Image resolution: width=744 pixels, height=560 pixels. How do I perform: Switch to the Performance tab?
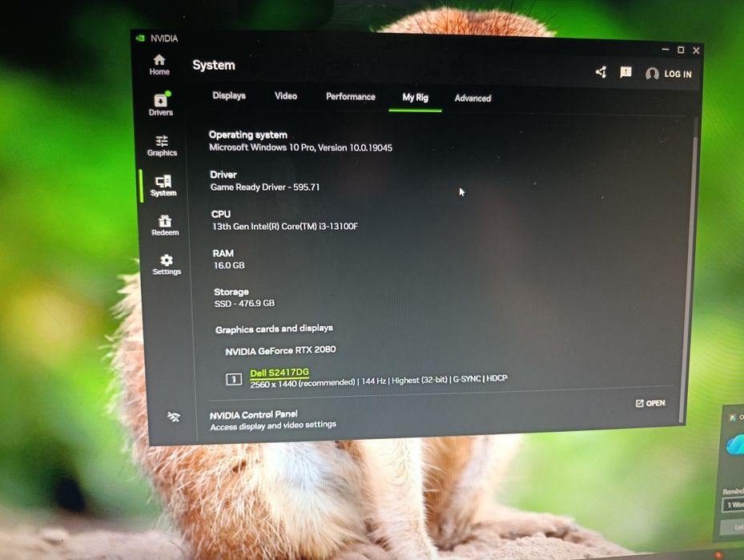pos(351,97)
